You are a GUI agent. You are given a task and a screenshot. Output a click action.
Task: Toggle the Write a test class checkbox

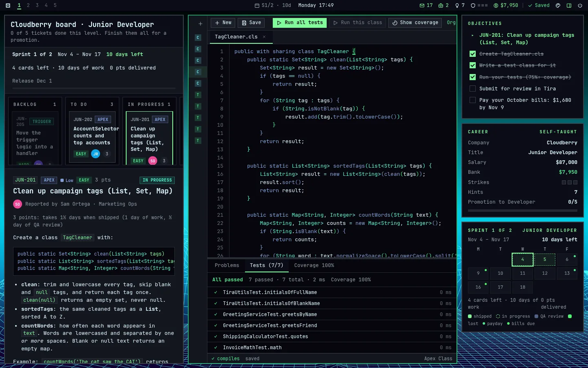(472, 65)
